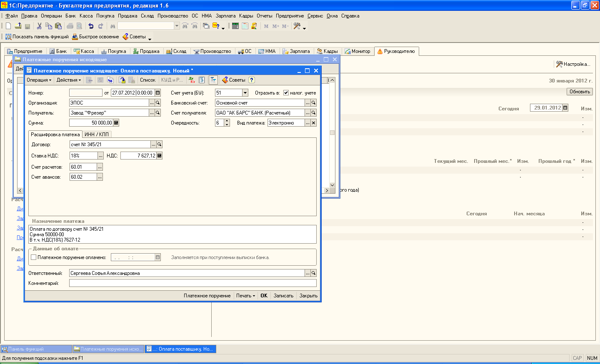Click the Обновить button
The width and height of the screenshot is (600, 364).
pos(580,92)
